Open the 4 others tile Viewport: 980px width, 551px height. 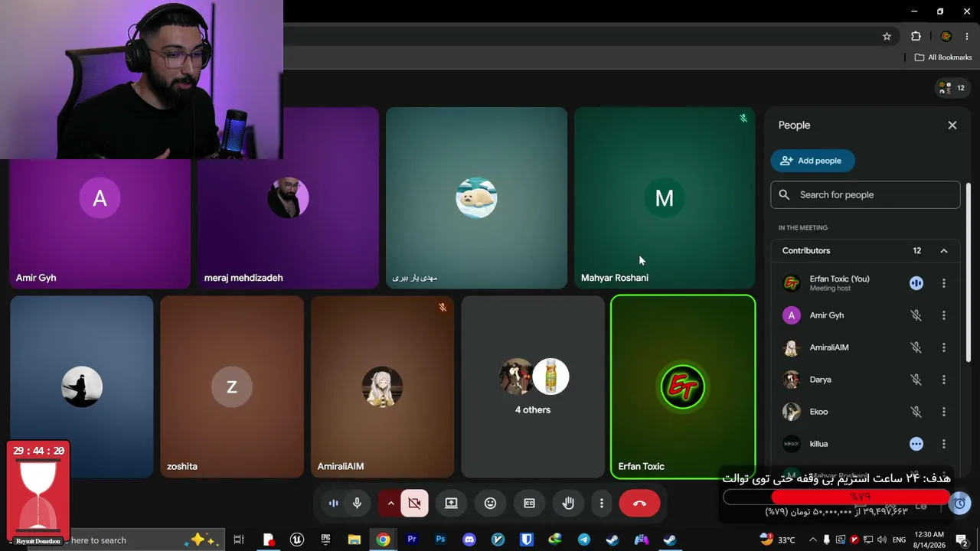click(x=533, y=387)
